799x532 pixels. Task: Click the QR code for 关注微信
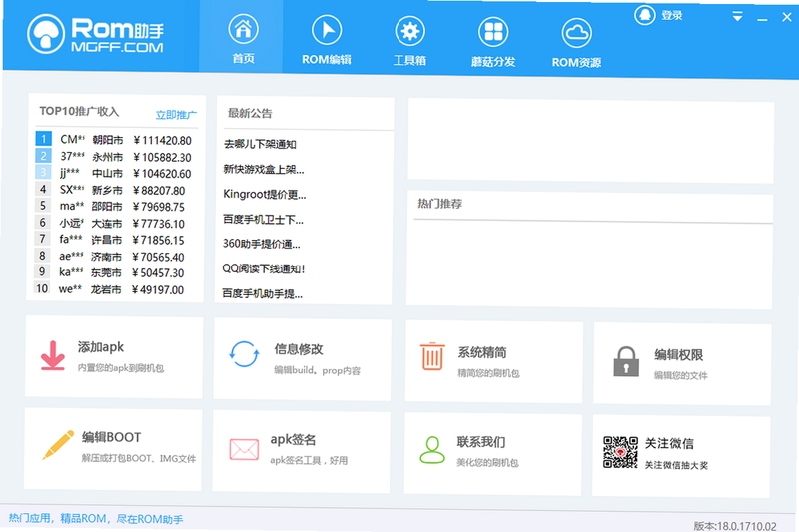(x=620, y=452)
